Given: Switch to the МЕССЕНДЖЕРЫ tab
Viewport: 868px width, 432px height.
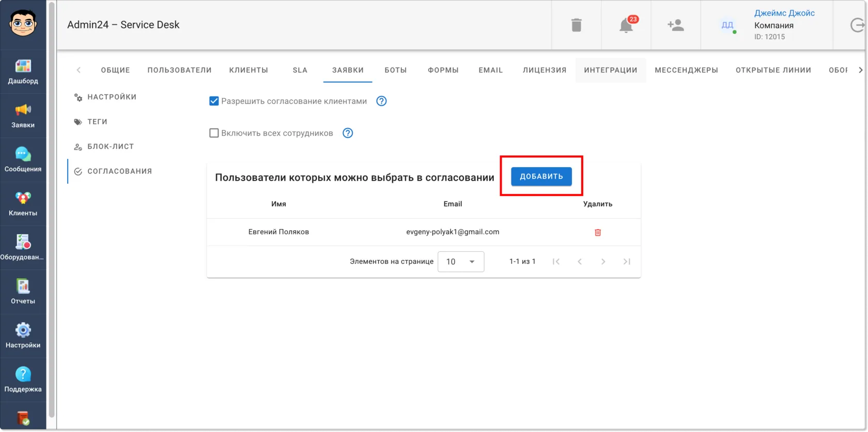Looking at the screenshot, I should click(x=687, y=70).
